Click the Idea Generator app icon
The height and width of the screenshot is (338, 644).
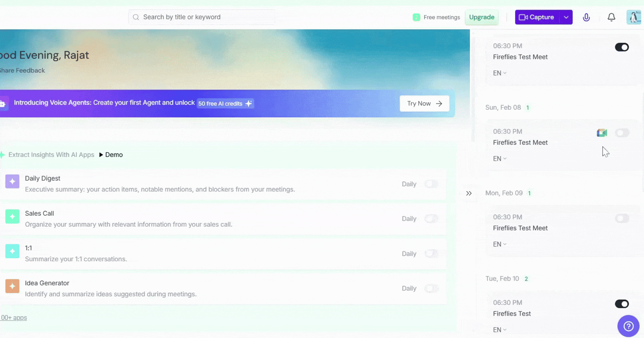(x=12, y=286)
